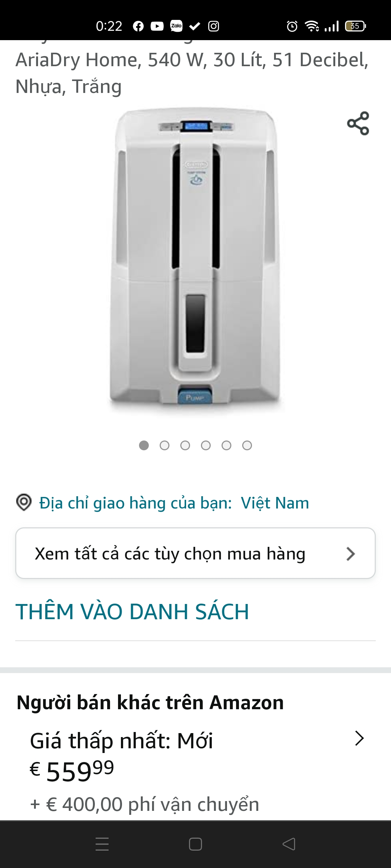Select the fourth image carousel dot
391x868 pixels.
[x=206, y=445]
